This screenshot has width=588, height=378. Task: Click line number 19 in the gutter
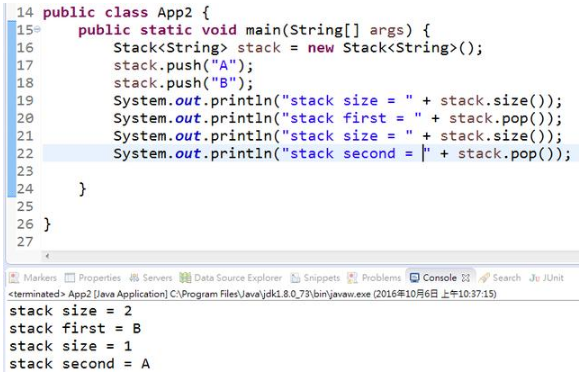(x=25, y=100)
